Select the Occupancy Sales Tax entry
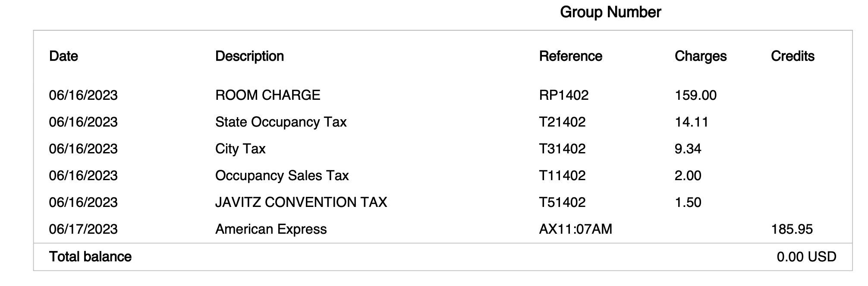 (x=282, y=175)
